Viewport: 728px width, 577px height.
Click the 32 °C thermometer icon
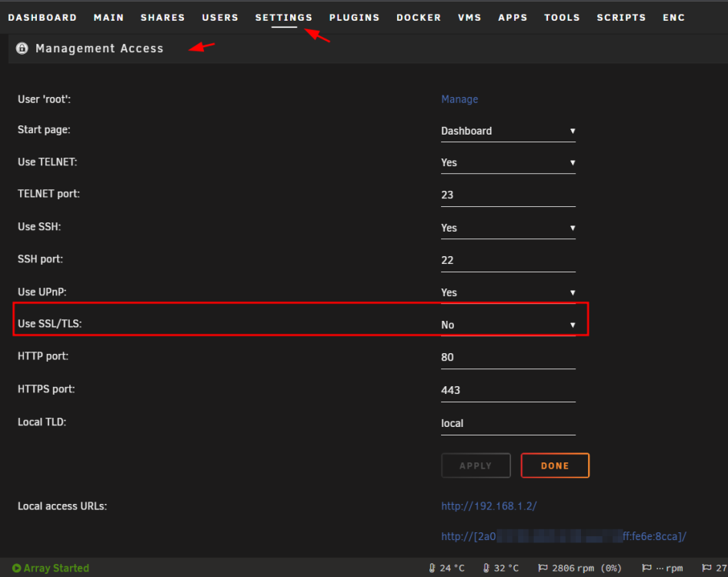486,569
